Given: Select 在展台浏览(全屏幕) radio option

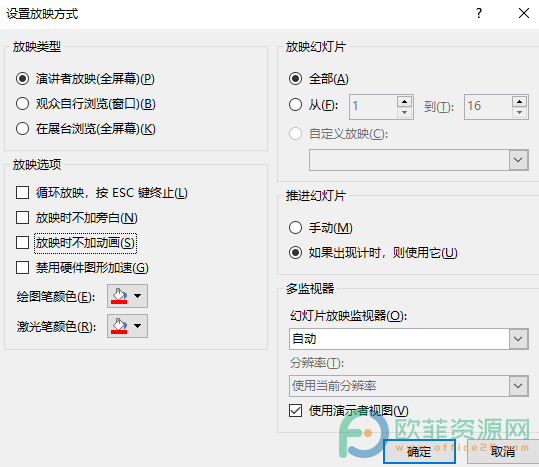Looking at the screenshot, I should (22, 129).
